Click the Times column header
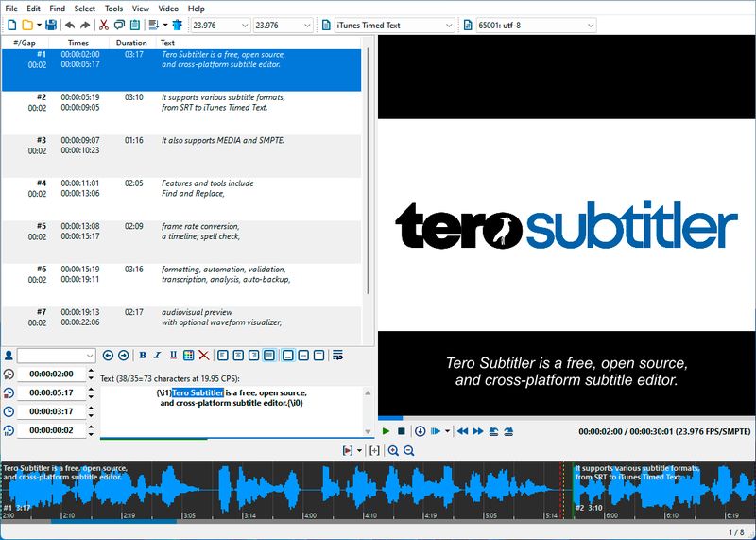The image size is (756, 540). (78, 43)
